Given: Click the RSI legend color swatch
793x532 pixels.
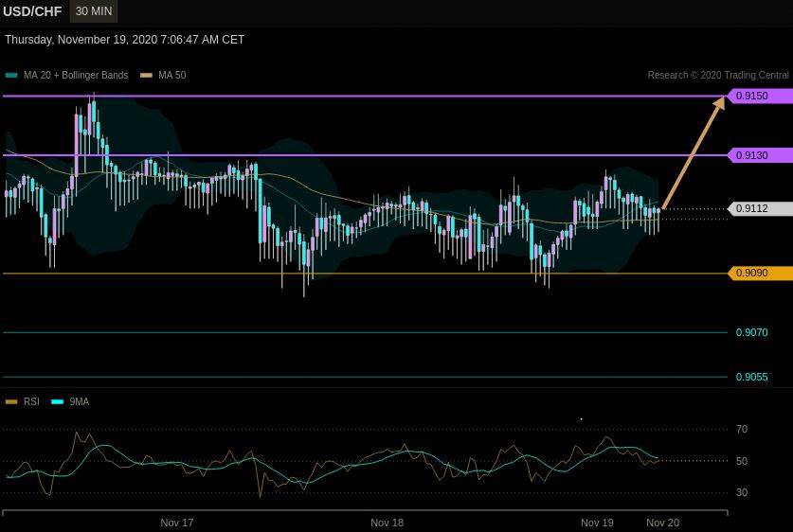Looking at the screenshot, I should (11, 402).
